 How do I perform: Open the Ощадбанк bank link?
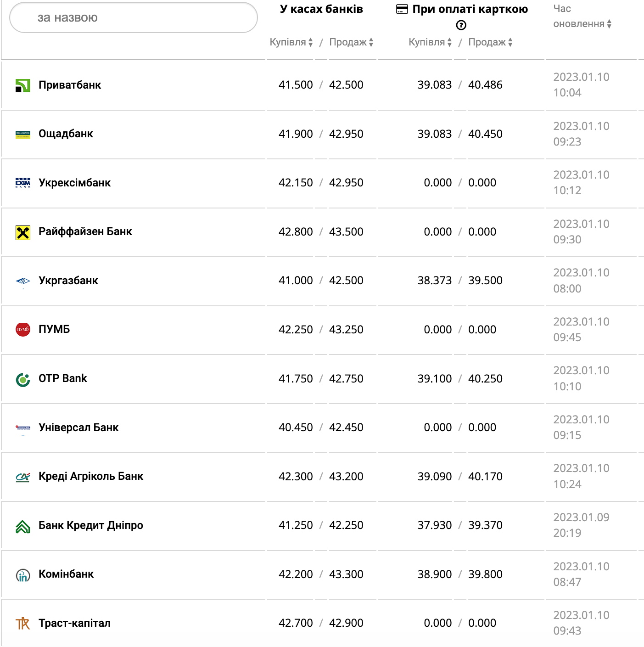point(66,134)
